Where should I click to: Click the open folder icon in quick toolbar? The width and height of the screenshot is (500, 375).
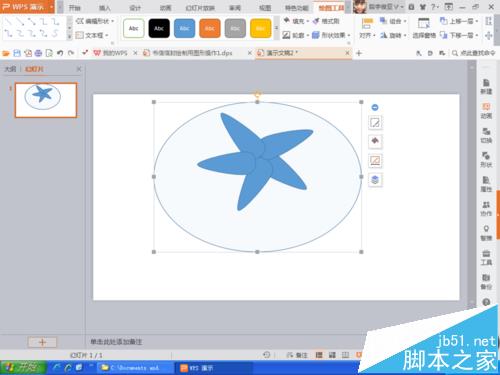click(x=6, y=53)
